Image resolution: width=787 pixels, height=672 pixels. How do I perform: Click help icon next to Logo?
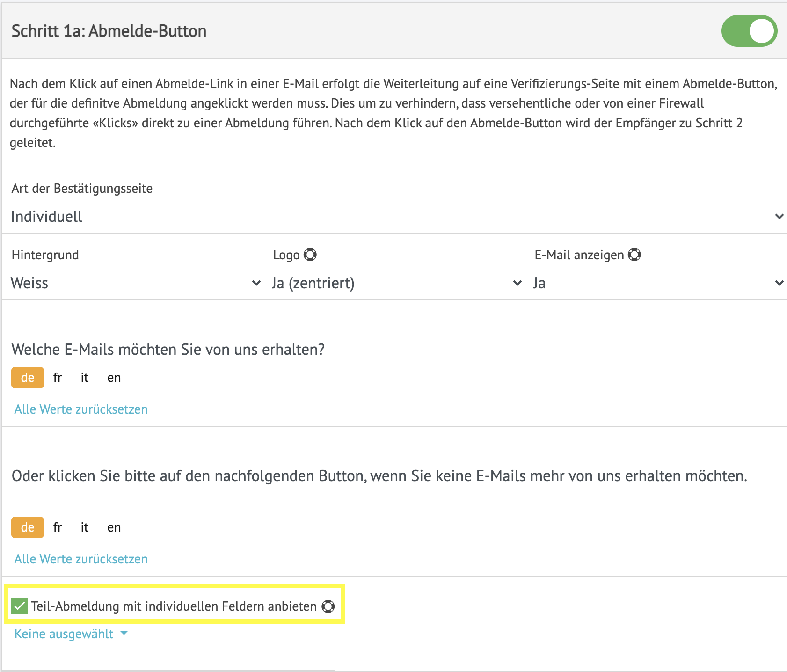310,255
